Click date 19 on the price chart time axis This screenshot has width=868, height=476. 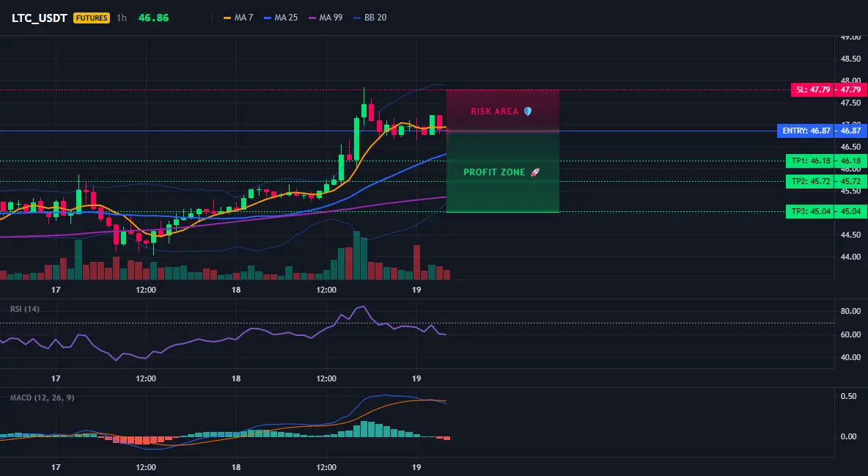click(x=417, y=290)
